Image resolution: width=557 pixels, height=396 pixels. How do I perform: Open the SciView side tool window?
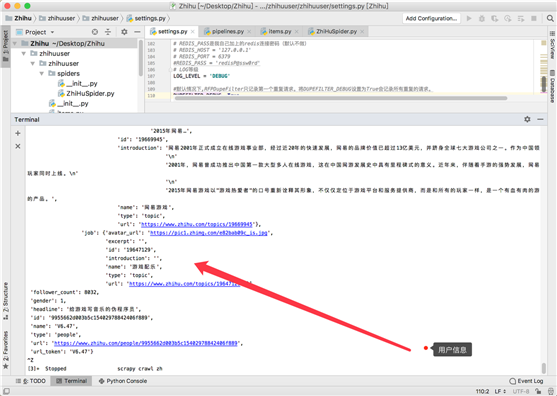[x=552, y=45]
